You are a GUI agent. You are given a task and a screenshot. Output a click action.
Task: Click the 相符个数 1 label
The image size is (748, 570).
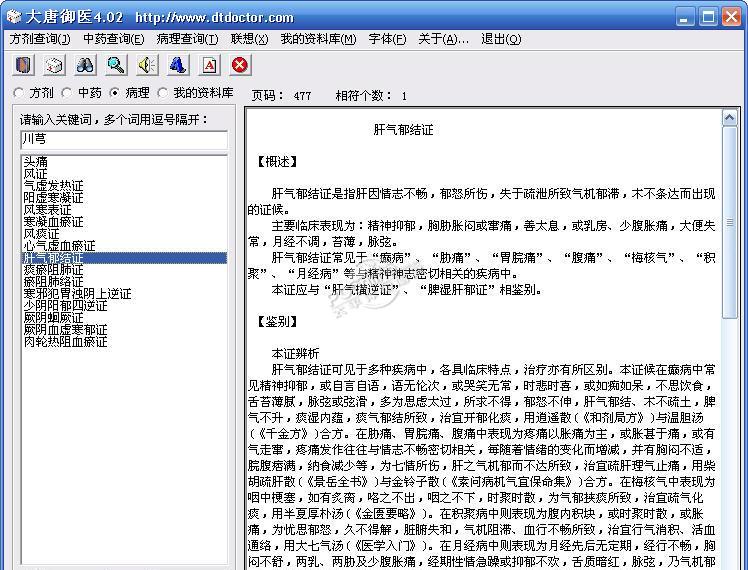[x=372, y=96]
